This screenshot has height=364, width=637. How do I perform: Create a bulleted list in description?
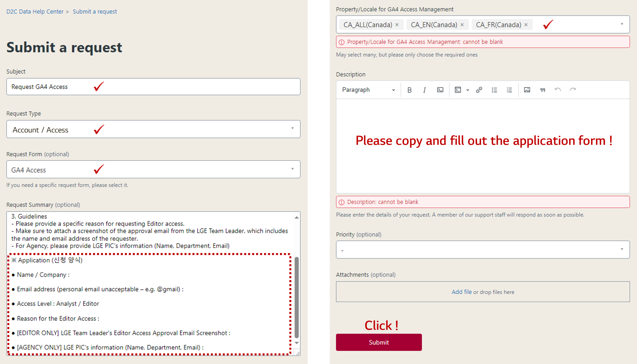point(494,90)
